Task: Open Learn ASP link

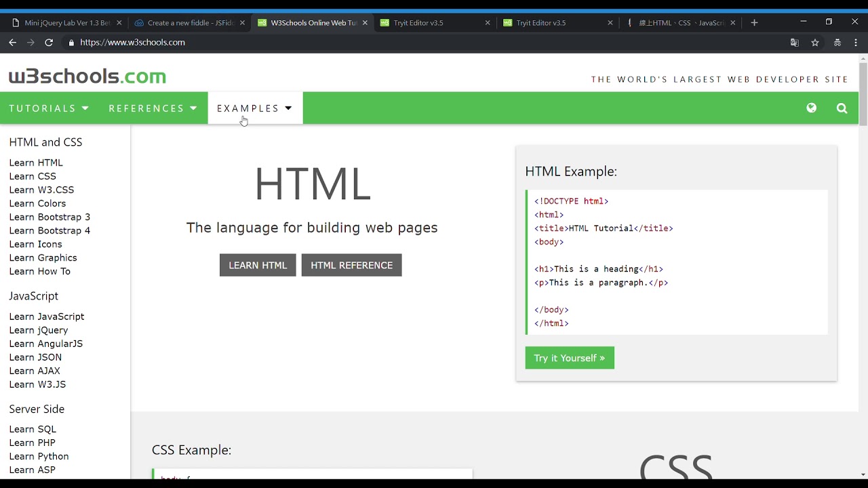Action: 33,470
